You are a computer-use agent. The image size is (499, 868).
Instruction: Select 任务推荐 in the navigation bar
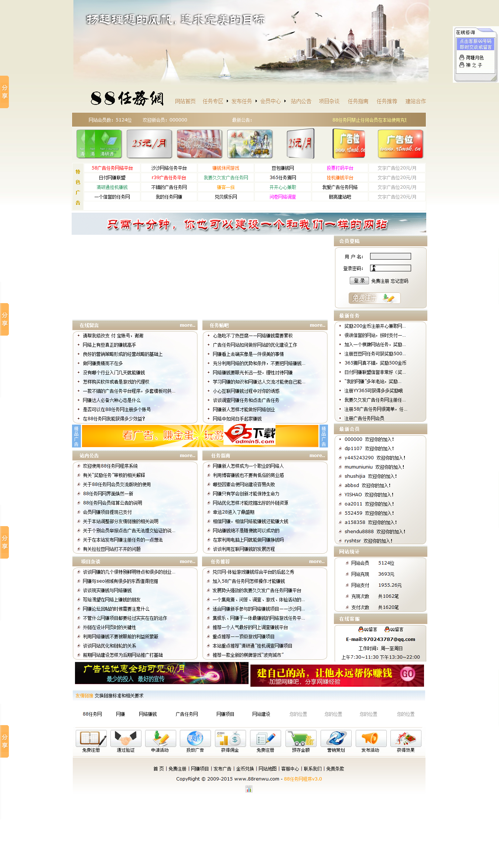click(x=387, y=101)
